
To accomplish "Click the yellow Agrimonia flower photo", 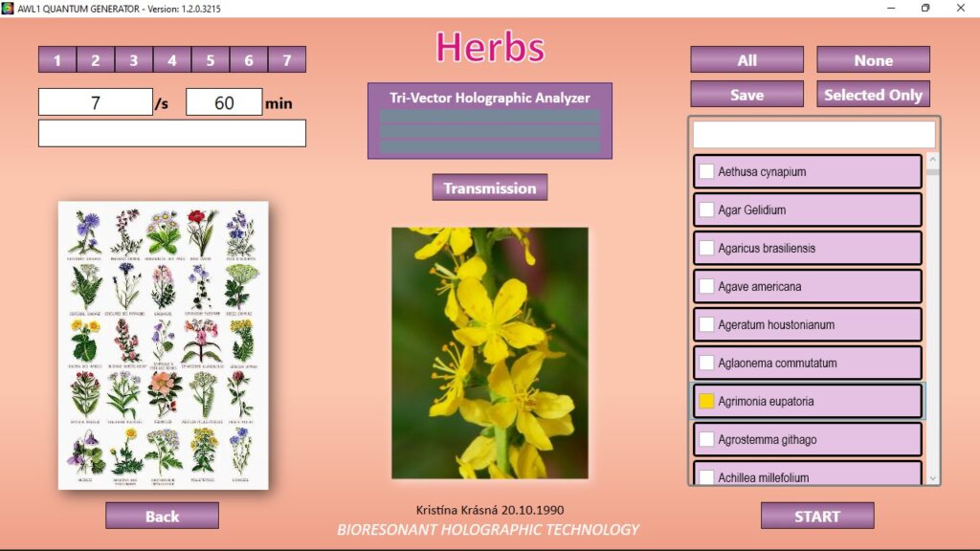I will tap(490, 353).
